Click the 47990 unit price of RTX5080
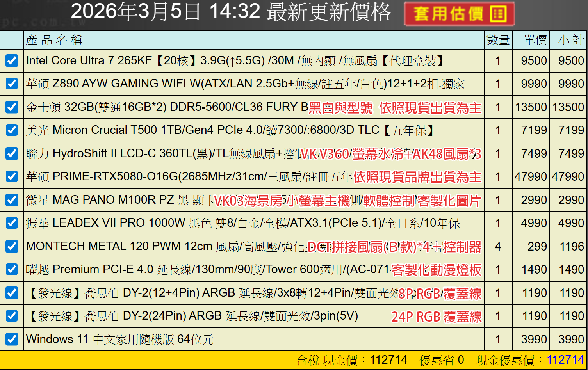588x370 pixels. (531, 176)
